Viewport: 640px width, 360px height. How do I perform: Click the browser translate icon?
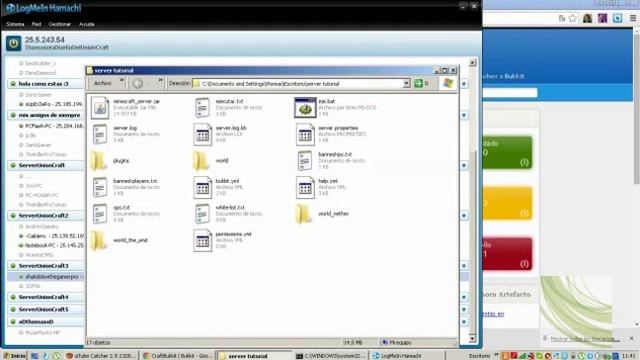click(x=562, y=18)
